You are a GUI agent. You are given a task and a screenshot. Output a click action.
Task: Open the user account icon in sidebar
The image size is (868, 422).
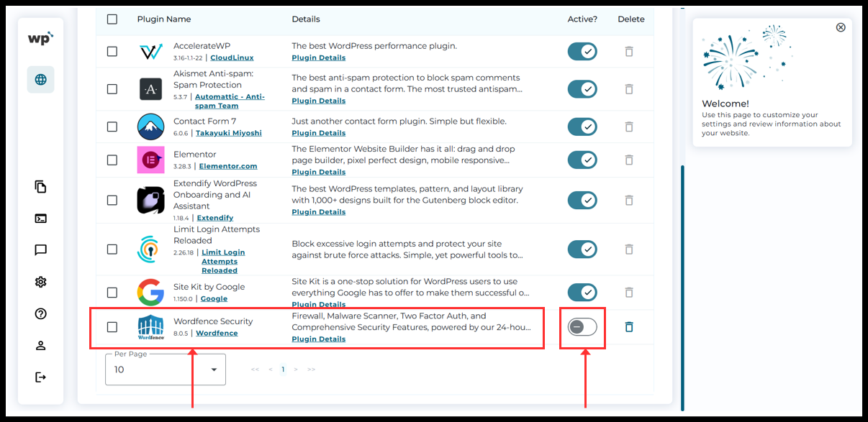click(41, 345)
